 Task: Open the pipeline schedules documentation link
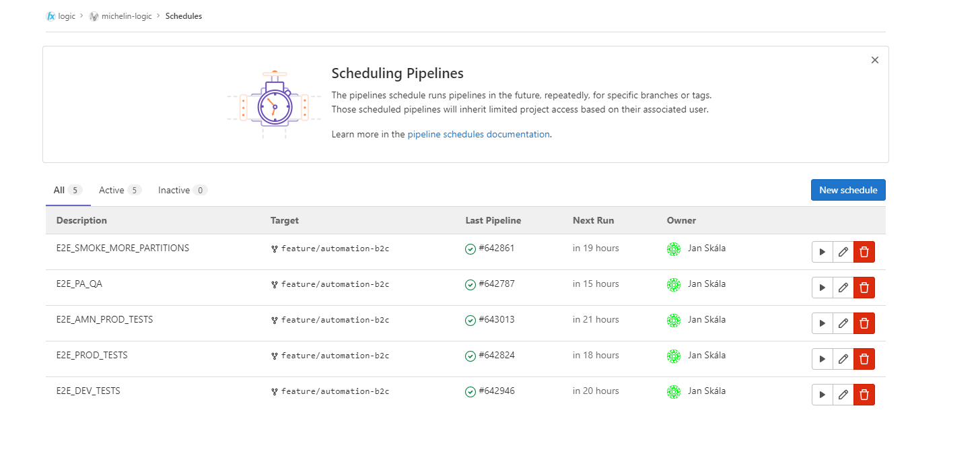point(479,134)
